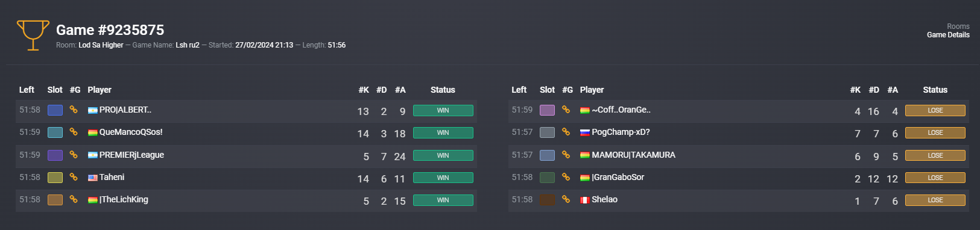Click the WIN status badge for PRO|ALBERT..

click(443, 110)
